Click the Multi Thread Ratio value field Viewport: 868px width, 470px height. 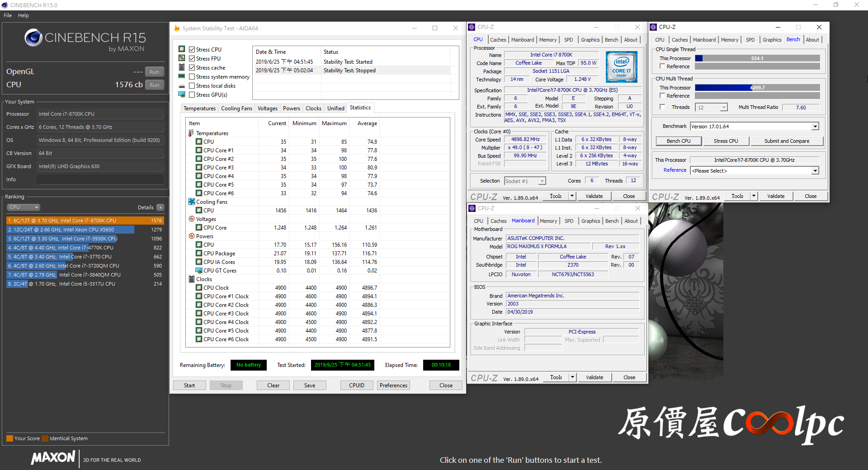coord(801,108)
